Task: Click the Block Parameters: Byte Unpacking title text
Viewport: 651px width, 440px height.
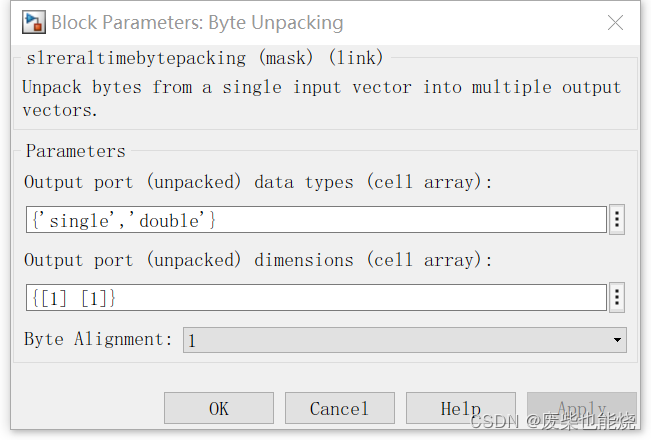Action: point(197,22)
